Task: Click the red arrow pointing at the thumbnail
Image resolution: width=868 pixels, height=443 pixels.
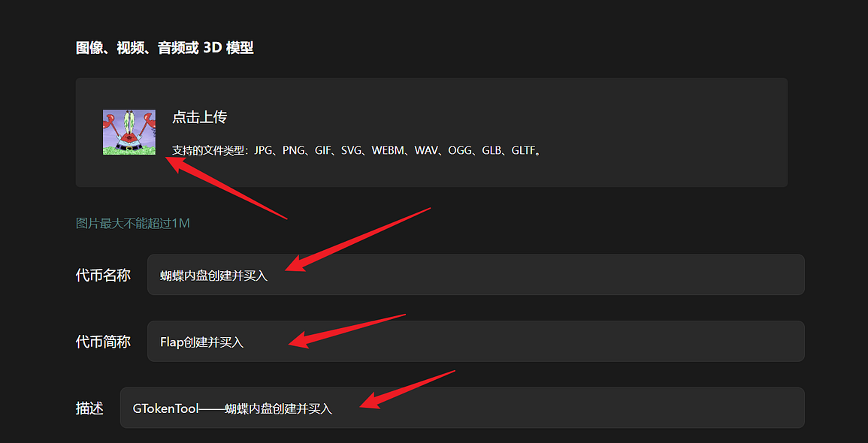Action: click(226, 188)
